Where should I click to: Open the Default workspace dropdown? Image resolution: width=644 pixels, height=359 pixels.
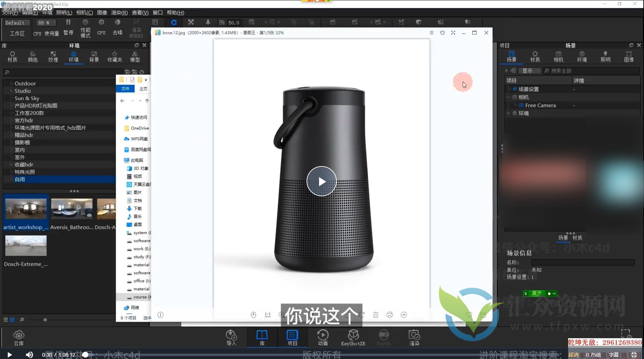[17, 23]
